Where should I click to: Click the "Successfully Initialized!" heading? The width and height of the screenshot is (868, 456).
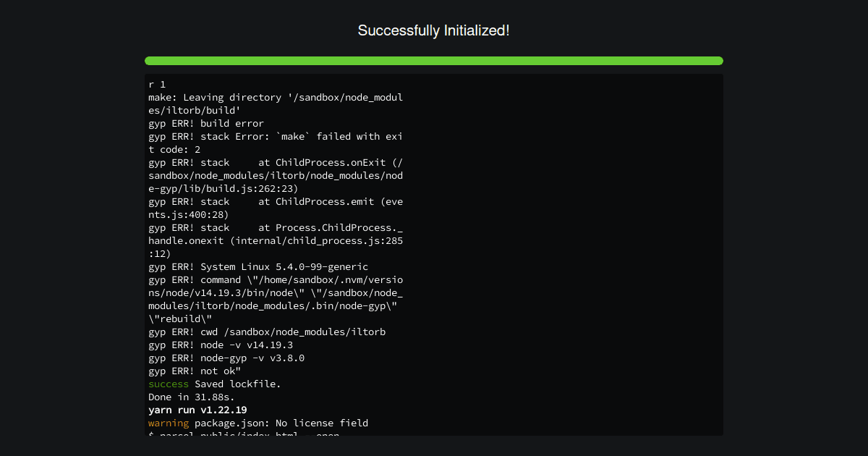point(434,30)
